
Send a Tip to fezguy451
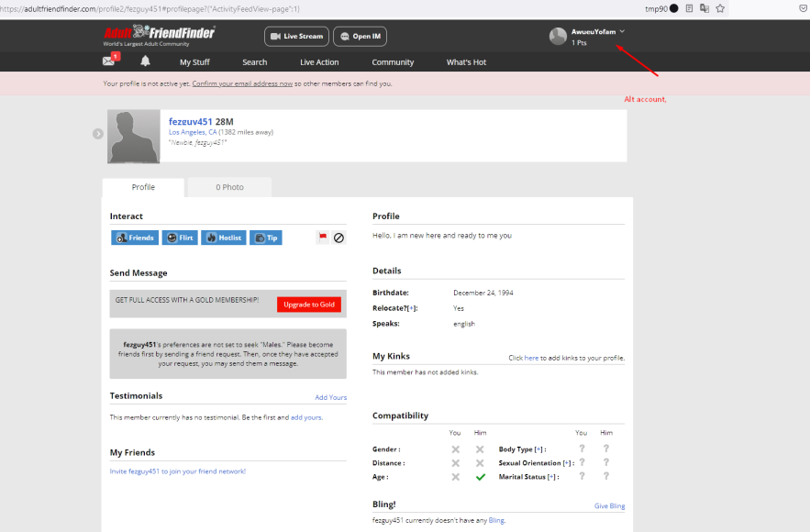coord(266,238)
